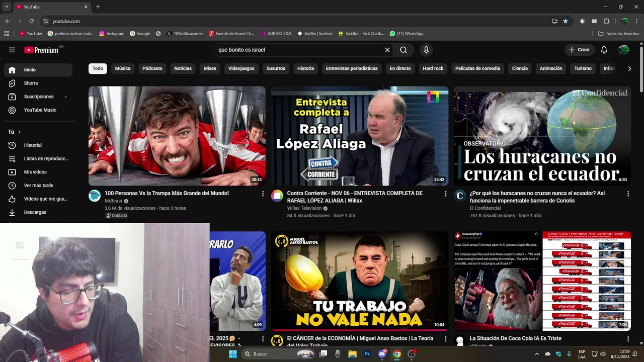Screen dimensions: 644x362
Task: Bookmark star icon in address bar
Action: click(566, 21)
